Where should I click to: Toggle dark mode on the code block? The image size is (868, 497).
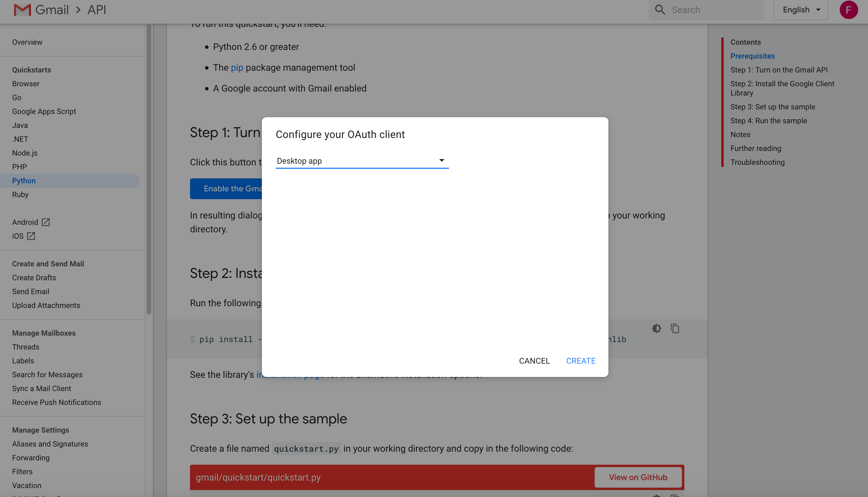(x=656, y=328)
